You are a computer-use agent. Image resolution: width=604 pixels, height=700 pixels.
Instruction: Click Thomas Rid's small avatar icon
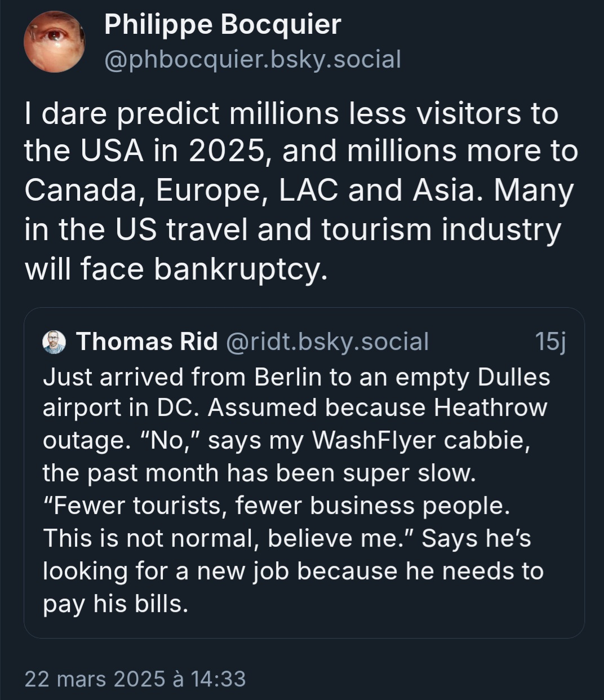[x=54, y=342]
